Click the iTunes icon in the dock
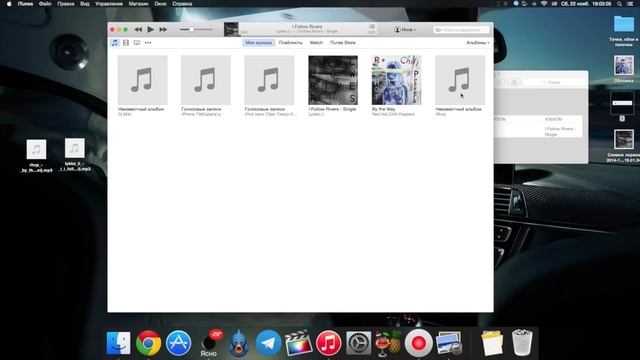 click(x=329, y=343)
